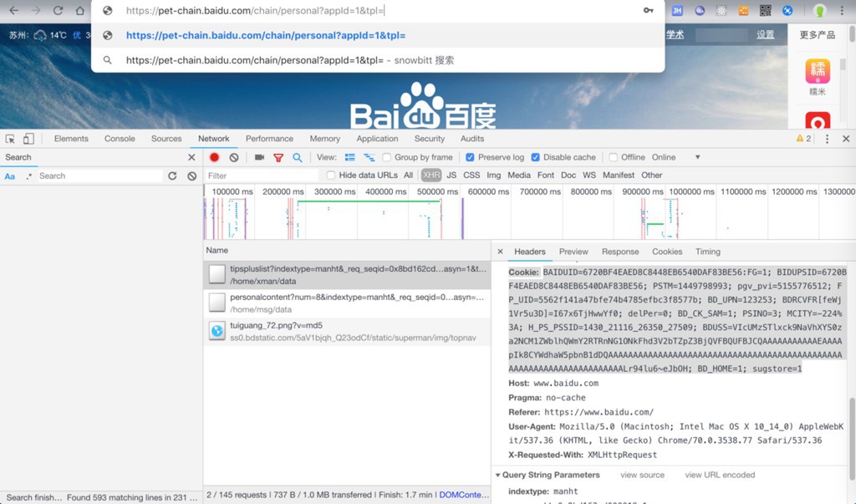Click 更多产品 more products link

click(818, 35)
